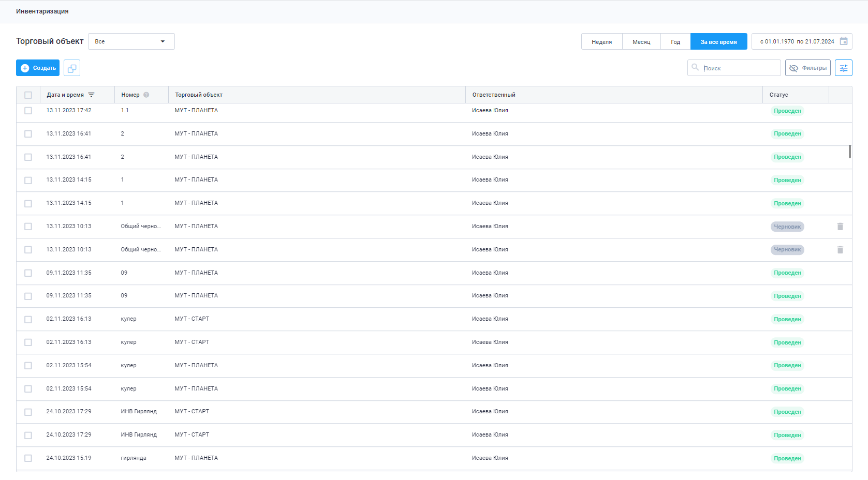Switch to the Неделя period tab

601,42
